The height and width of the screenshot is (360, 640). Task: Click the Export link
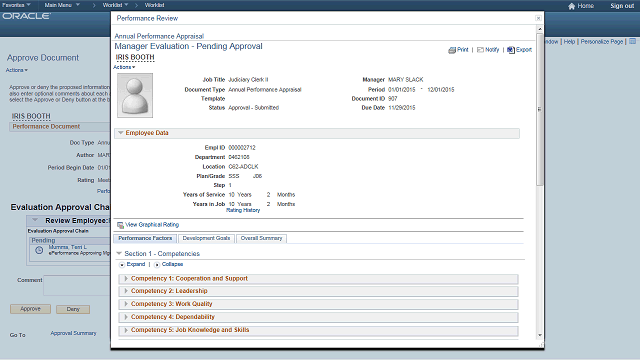pos(524,50)
